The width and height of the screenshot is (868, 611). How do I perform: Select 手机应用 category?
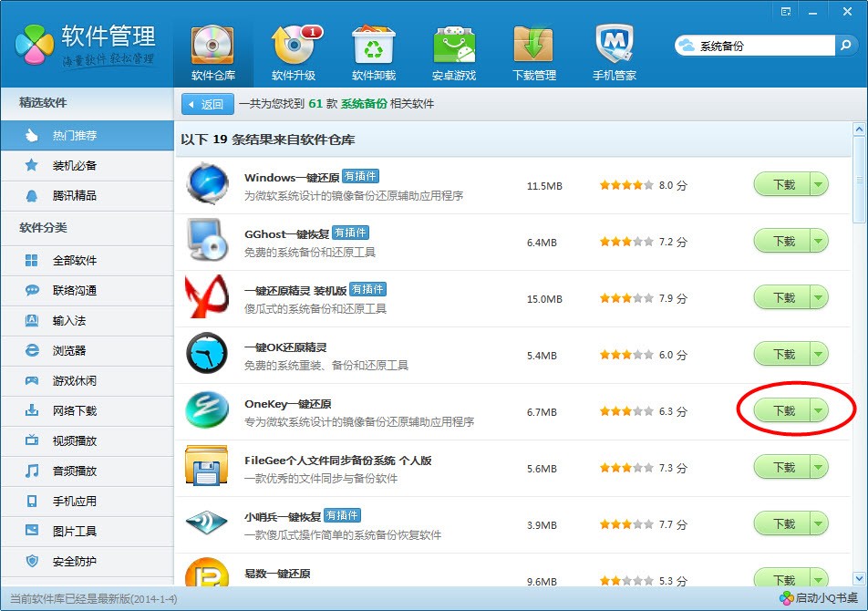[x=88, y=501]
